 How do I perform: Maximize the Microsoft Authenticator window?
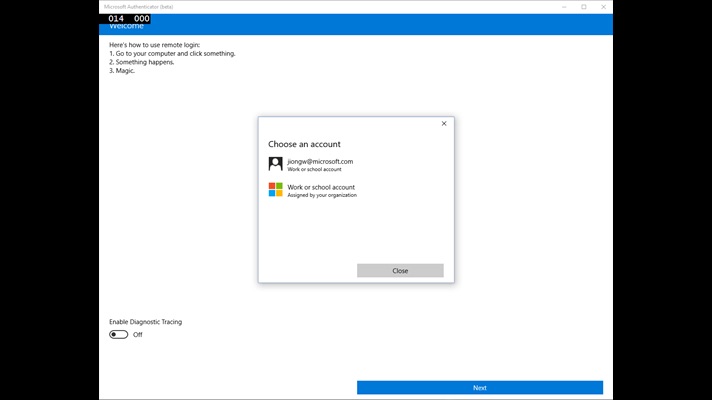point(584,6)
